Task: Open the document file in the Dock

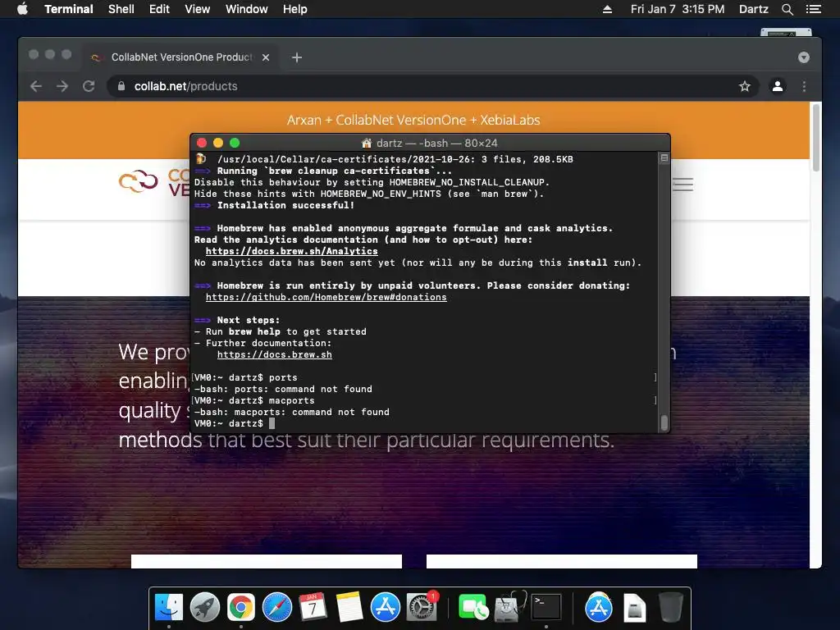Action: (635, 608)
